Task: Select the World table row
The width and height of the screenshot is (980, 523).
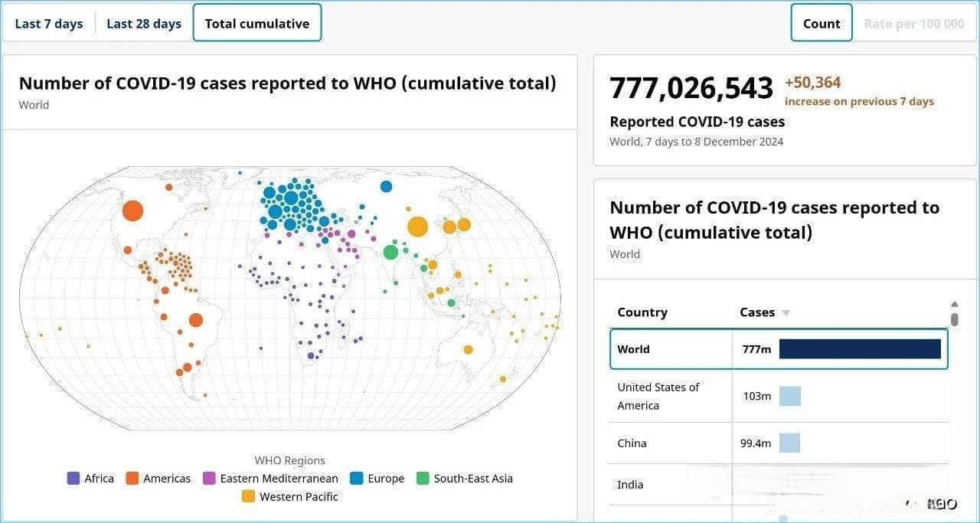Action: pos(779,349)
